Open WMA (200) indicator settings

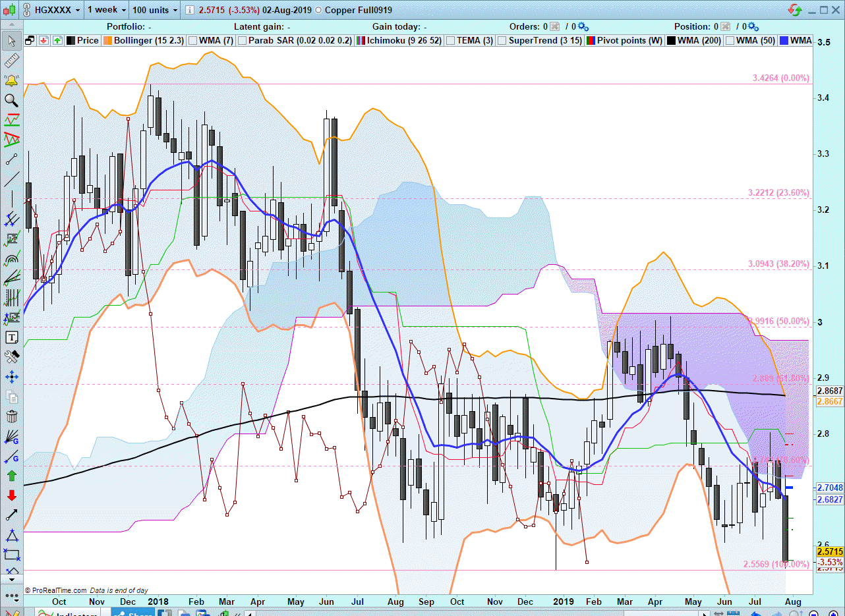(699, 40)
